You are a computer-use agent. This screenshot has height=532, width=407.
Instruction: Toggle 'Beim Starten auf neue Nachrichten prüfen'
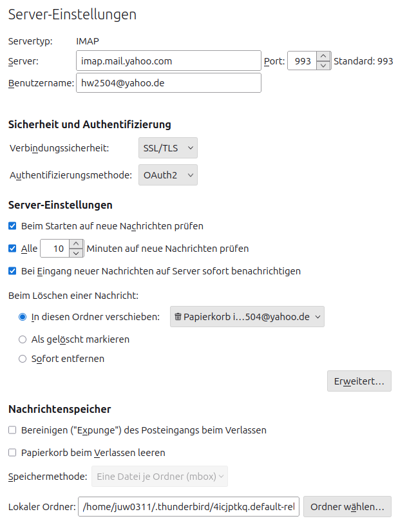click(12, 226)
